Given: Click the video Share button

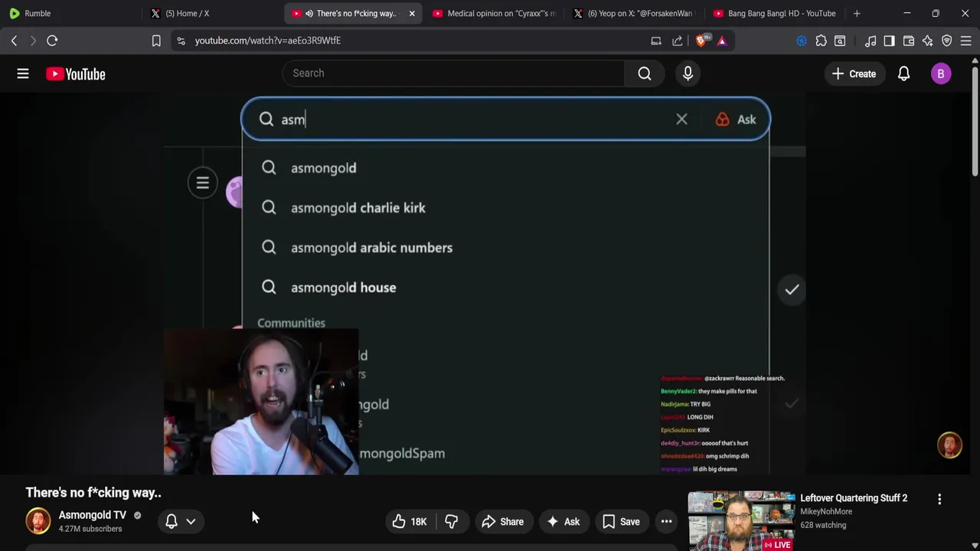Looking at the screenshot, I should (503, 522).
